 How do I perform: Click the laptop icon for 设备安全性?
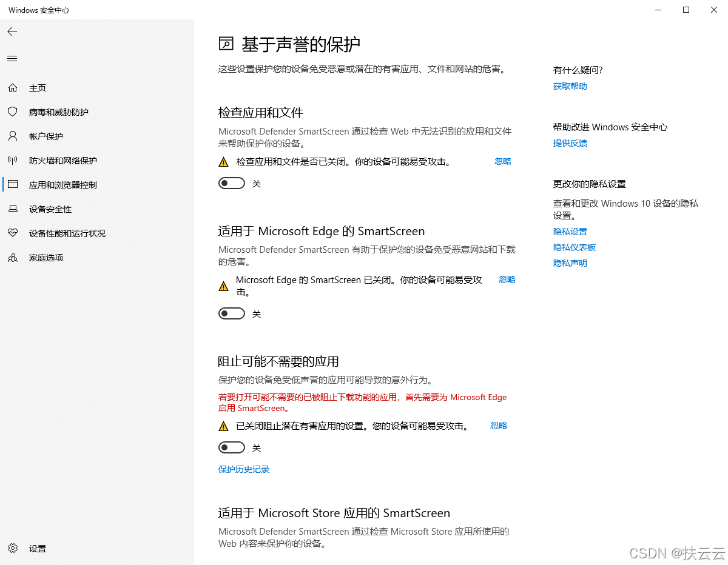[12, 209]
